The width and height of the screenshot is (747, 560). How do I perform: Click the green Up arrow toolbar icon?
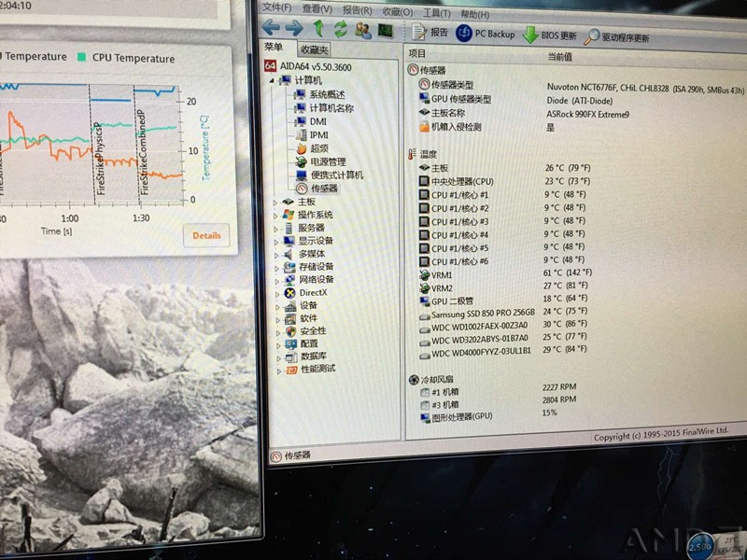(318, 29)
